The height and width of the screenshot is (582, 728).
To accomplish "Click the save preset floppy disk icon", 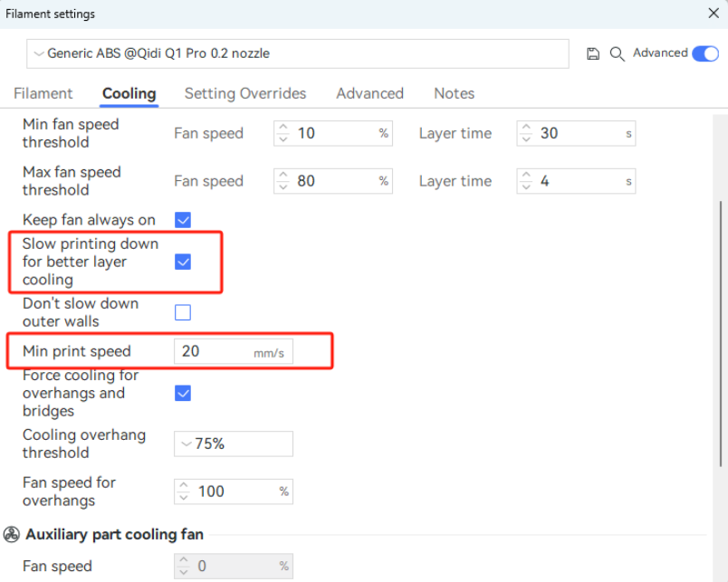I will click(593, 54).
